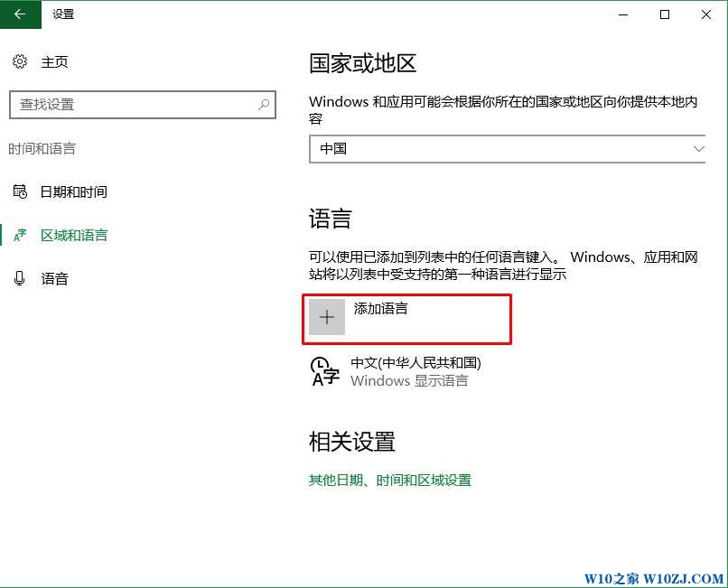Click the Windows 显示语言 subtitle
This screenshot has width=728, height=588.
pos(409,381)
